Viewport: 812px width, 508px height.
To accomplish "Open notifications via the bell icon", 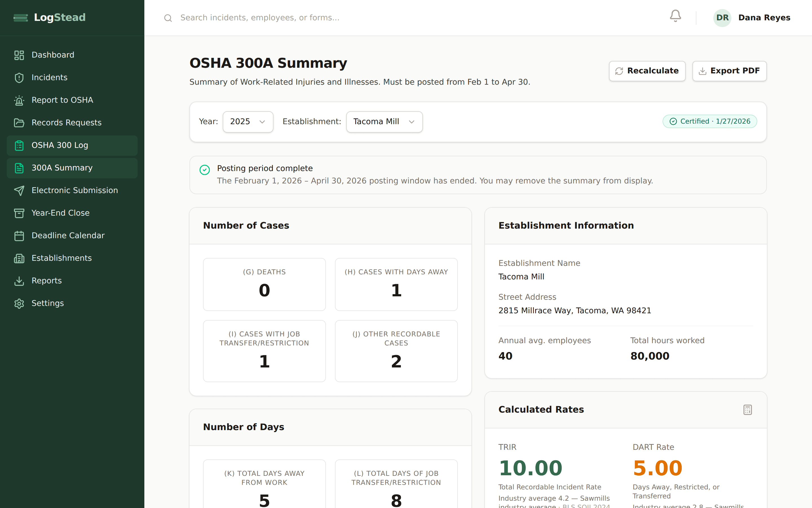I will [x=675, y=16].
